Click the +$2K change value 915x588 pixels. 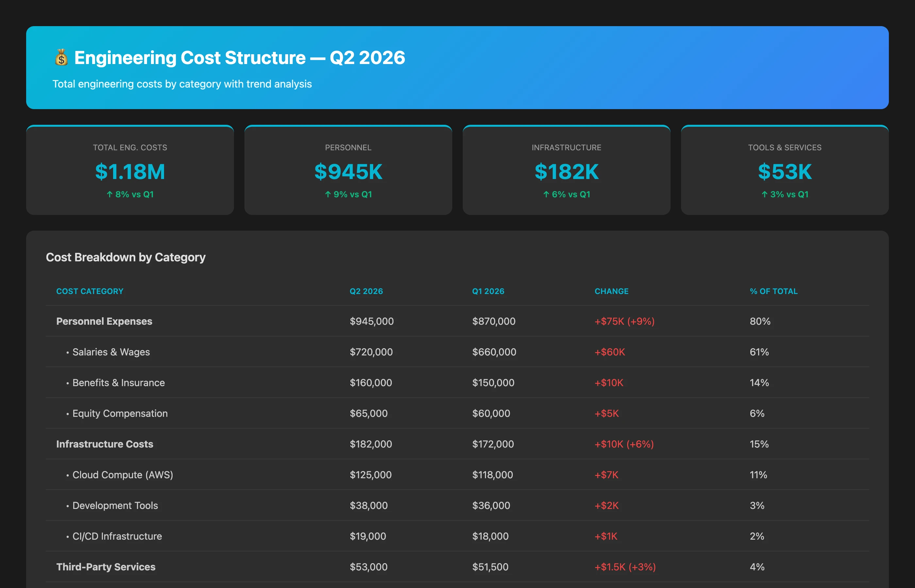[x=607, y=506]
